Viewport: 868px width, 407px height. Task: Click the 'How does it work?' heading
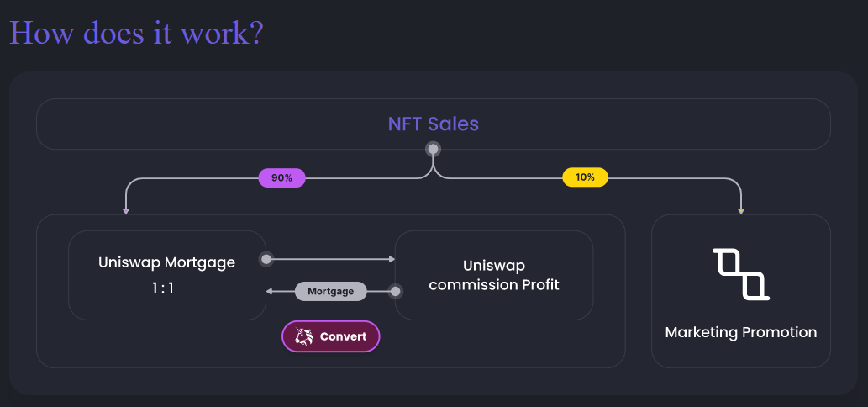pos(136,33)
